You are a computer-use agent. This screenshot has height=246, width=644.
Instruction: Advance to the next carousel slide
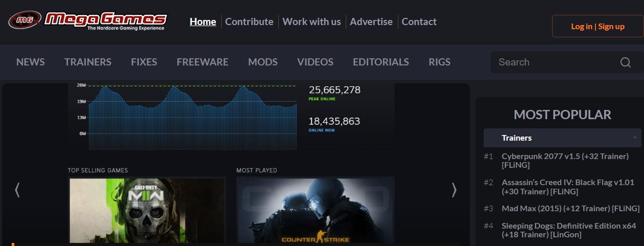(454, 190)
